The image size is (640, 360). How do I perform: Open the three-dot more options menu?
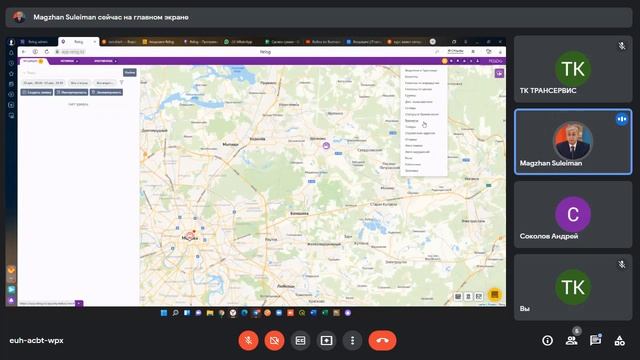(353, 340)
